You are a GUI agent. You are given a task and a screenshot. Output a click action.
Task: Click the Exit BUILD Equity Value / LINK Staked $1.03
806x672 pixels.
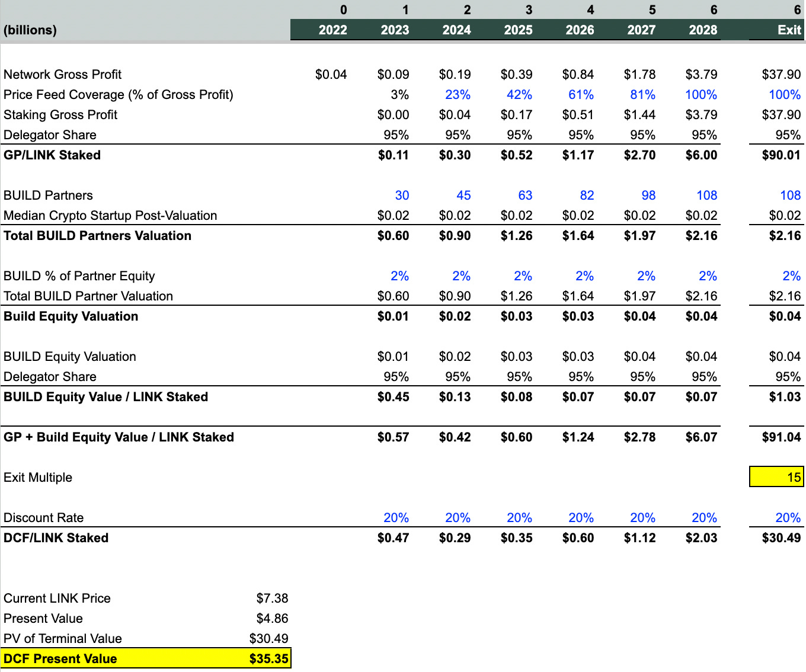(785, 396)
